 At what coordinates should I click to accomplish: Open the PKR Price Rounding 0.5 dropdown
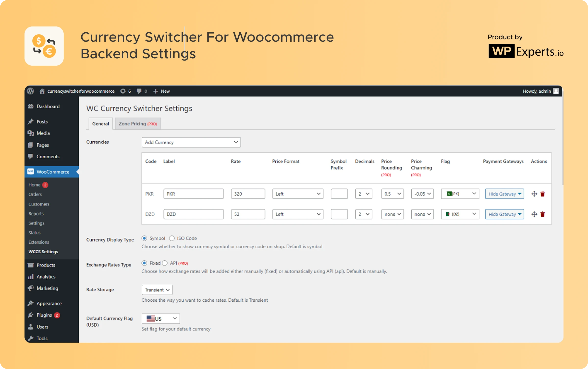[x=392, y=194]
